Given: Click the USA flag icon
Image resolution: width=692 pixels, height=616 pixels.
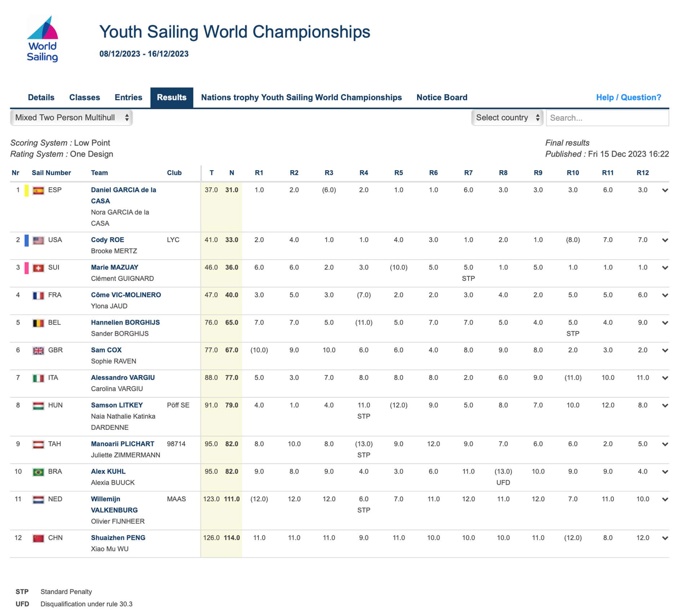Looking at the screenshot, I should 38,240.
